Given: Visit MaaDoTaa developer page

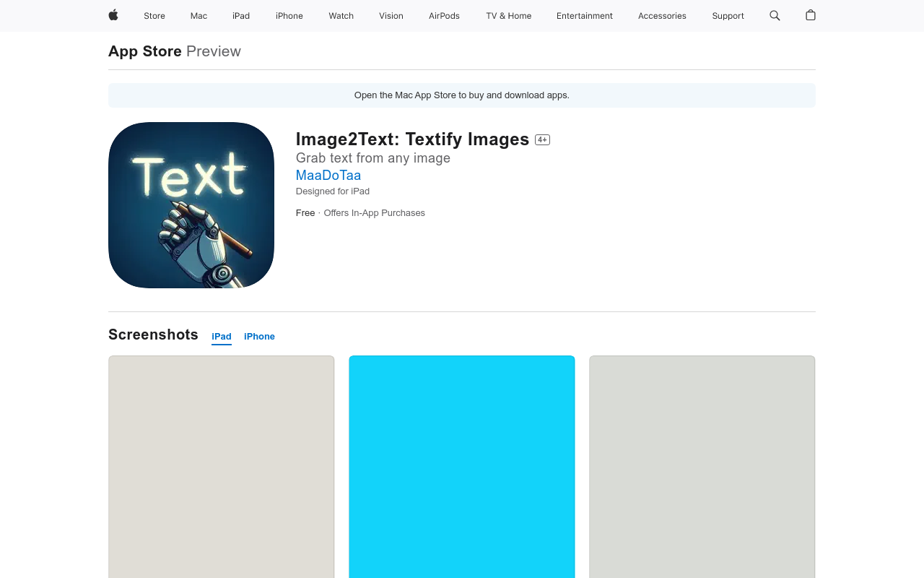Looking at the screenshot, I should point(328,175).
